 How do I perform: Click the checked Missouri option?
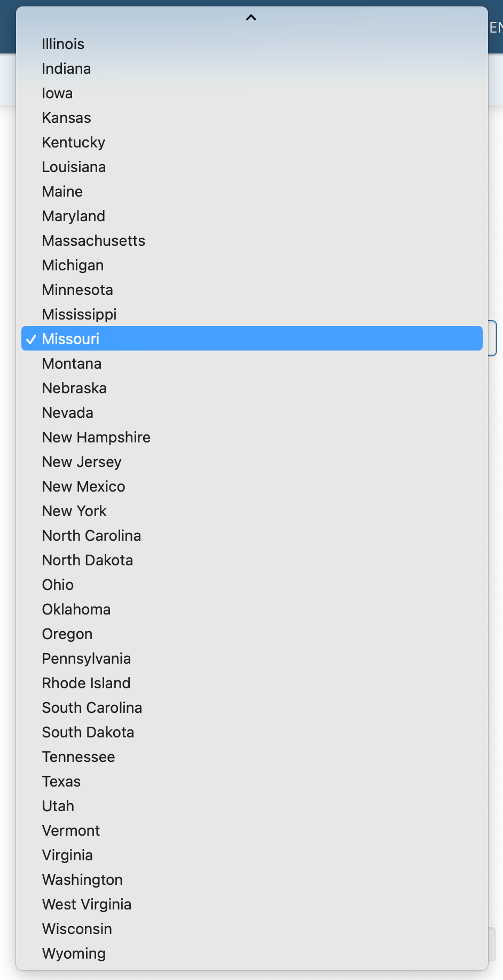(x=70, y=339)
